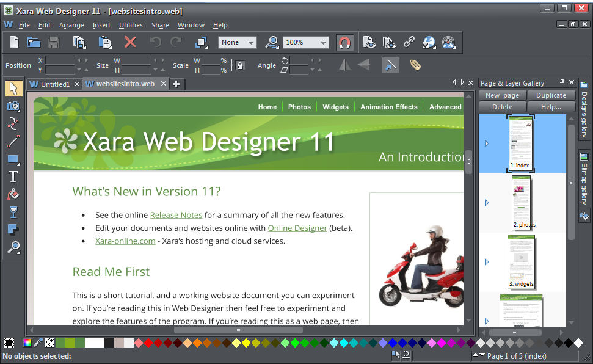Click the flip horizontal icon
The width and height of the screenshot is (593, 364).
pos(344,65)
